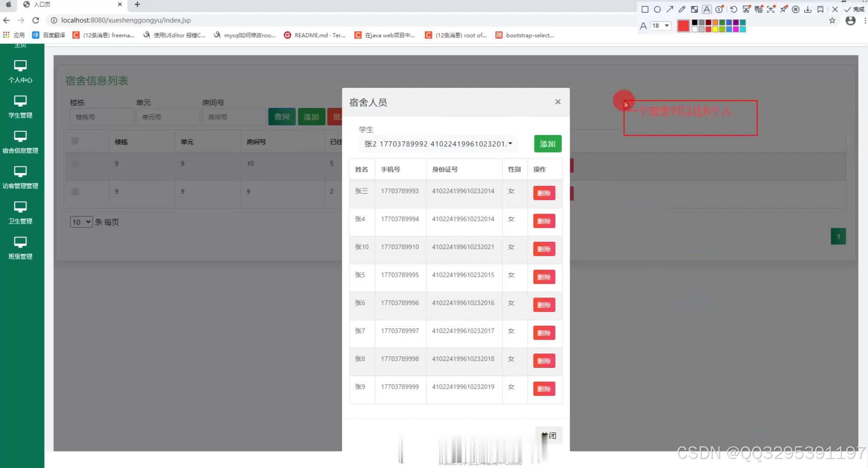
Task: Open 访客管理管理 in sidebar
Action: [x=20, y=178]
